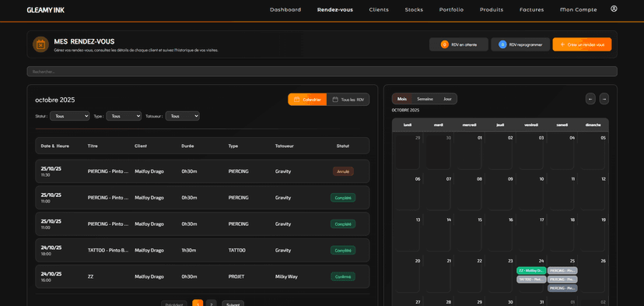
Task: Open the user profile icon in the navbar
Action: (614, 9)
